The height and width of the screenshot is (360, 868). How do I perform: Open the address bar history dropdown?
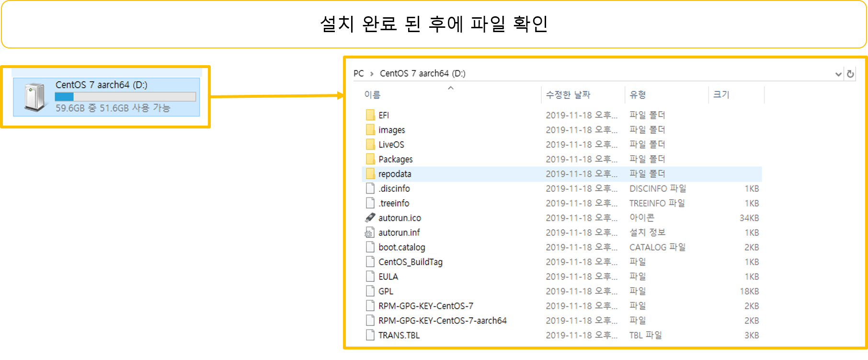coord(838,74)
